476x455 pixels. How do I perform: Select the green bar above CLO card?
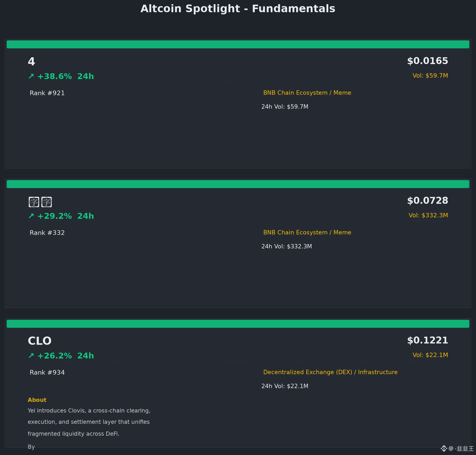point(238,324)
